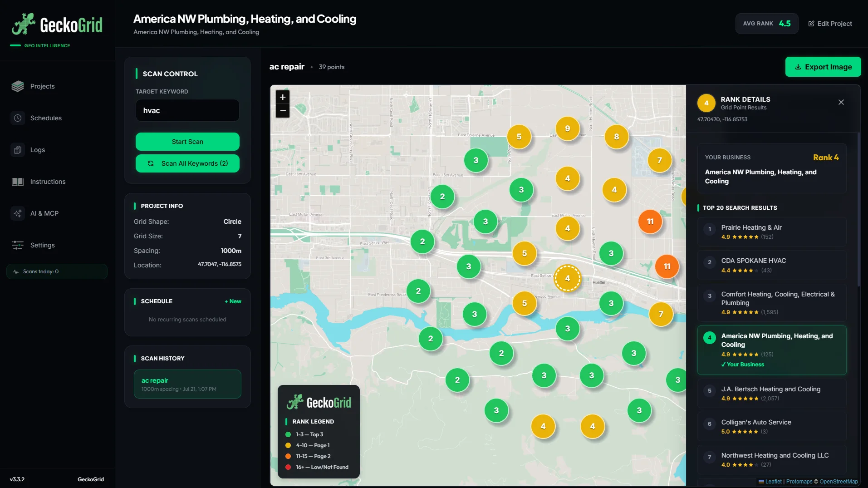This screenshot has width=868, height=488.
Task: Click the Grid Size value 7
Action: [240, 236]
